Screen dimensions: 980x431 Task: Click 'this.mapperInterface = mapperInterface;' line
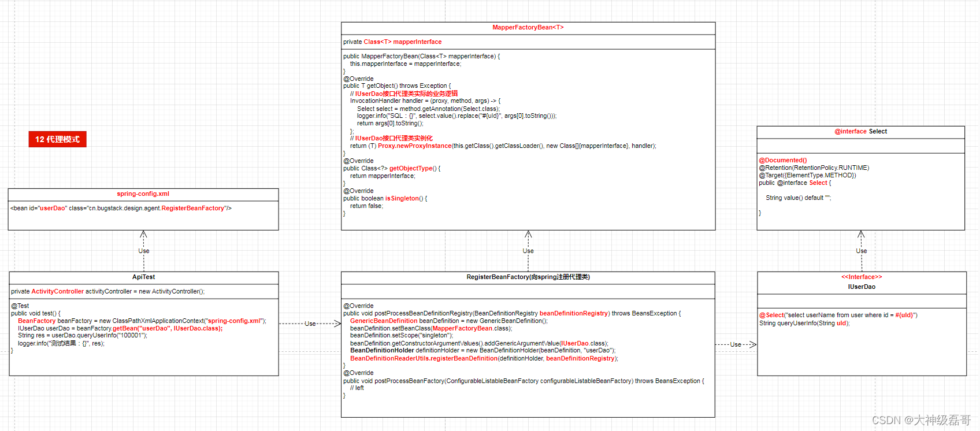point(406,64)
